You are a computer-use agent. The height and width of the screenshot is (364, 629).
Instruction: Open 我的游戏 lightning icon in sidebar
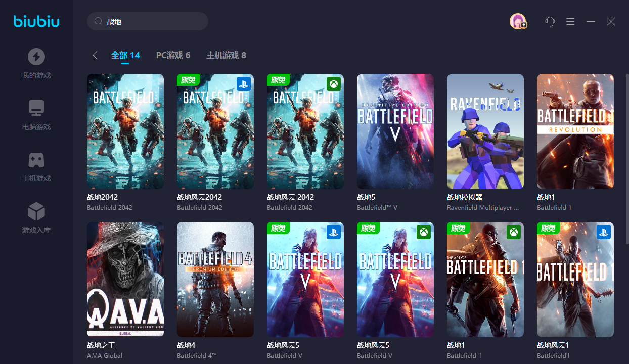pos(36,57)
